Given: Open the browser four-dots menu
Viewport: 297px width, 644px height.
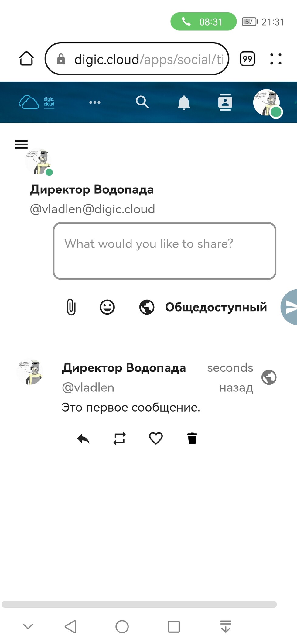Looking at the screenshot, I should [x=276, y=59].
